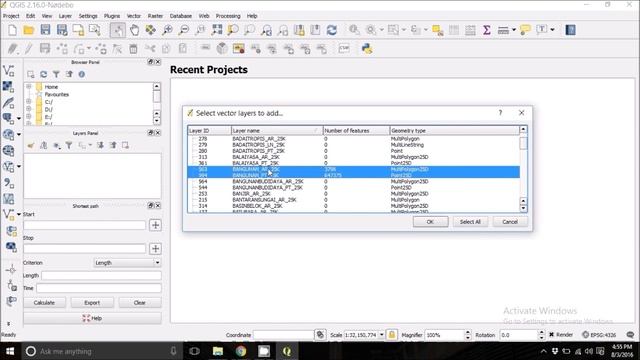Open the Scale dropdown arrow
The width and height of the screenshot is (640, 360).
tap(382, 335)
